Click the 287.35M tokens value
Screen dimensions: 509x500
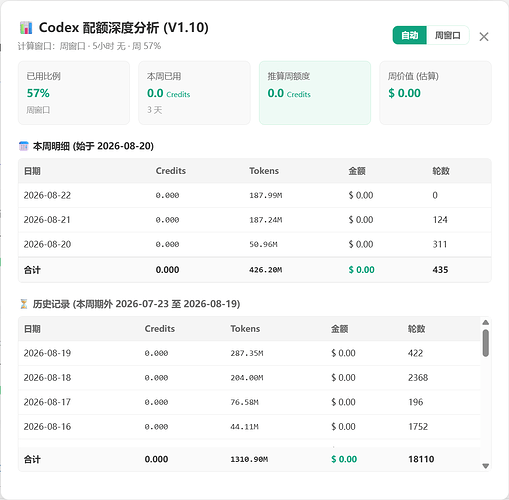247,353
